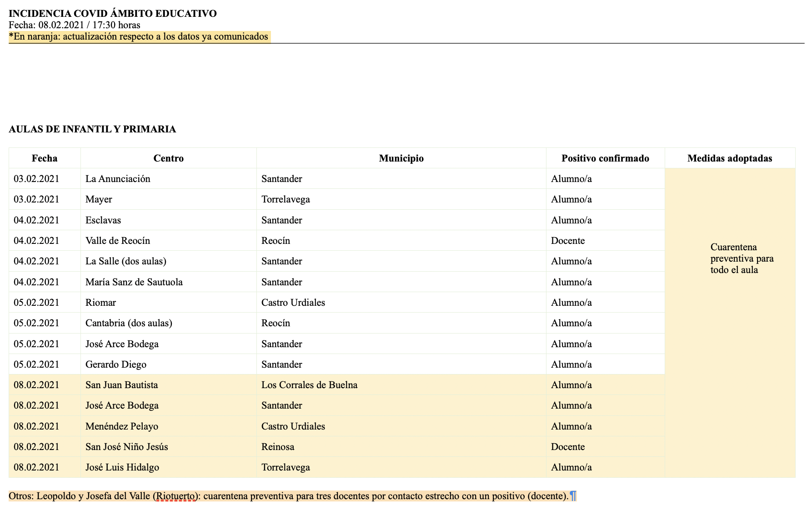The image size is (812, 516).
Task: Place cursor in the Mayer cell
Action: (x=99, y=199)
